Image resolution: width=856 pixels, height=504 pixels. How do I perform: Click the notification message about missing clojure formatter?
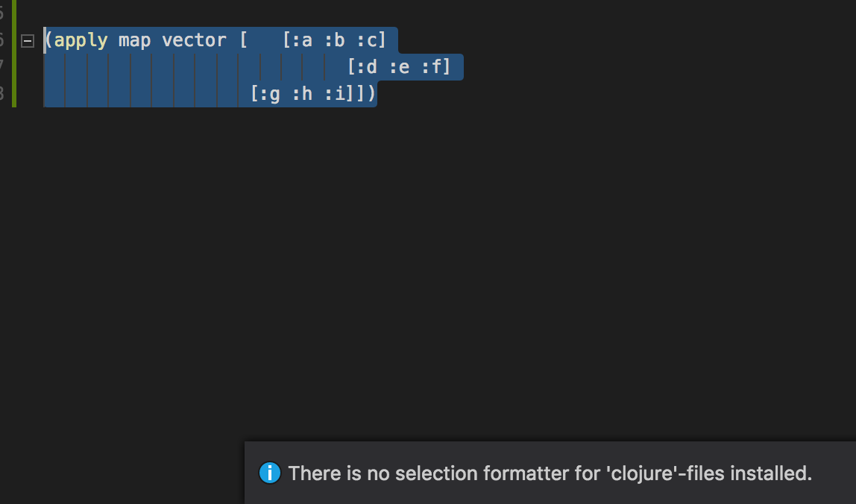[x=549, y=473]
